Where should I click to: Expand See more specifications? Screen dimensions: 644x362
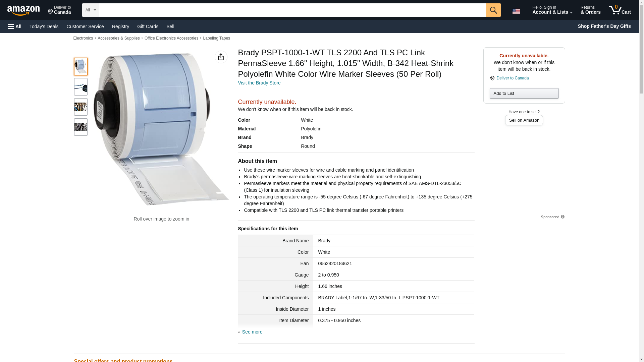[252, 332]
